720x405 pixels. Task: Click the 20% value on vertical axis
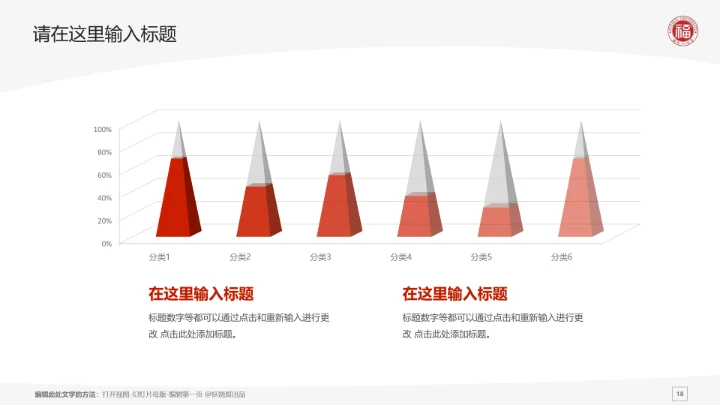click(x=104, y=221)
